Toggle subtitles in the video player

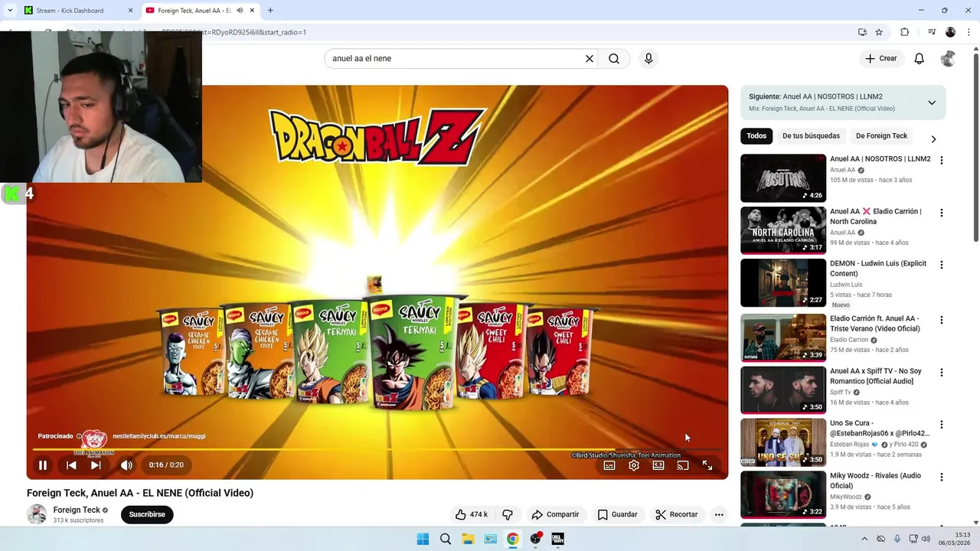[609, 465]
